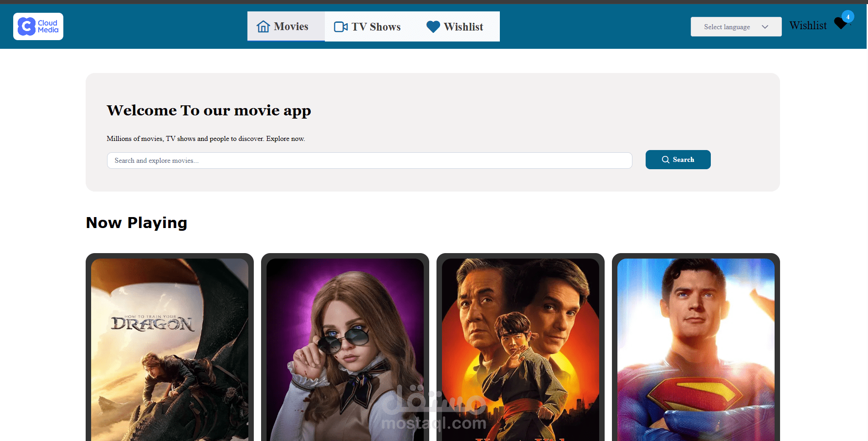Viewport: 868px width, 441px height.
Task: Click the magnifier icon in Search button
Action: coord(666,160)
